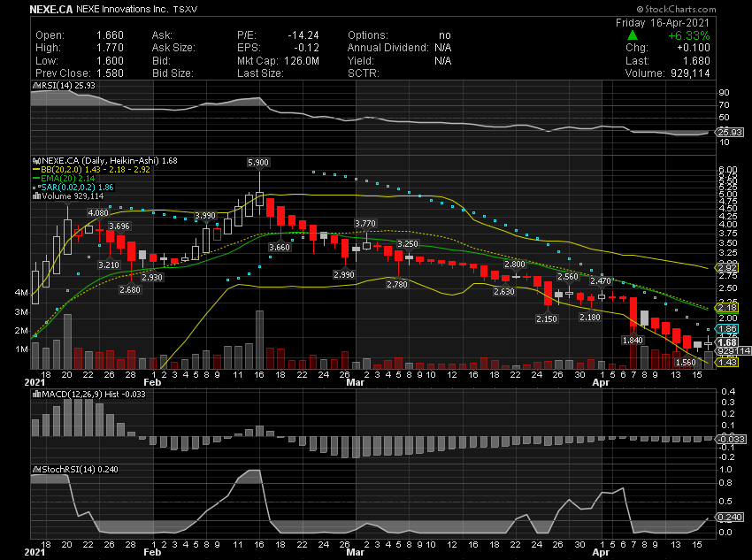Click the EPS value -0.12

pos(306,48)
